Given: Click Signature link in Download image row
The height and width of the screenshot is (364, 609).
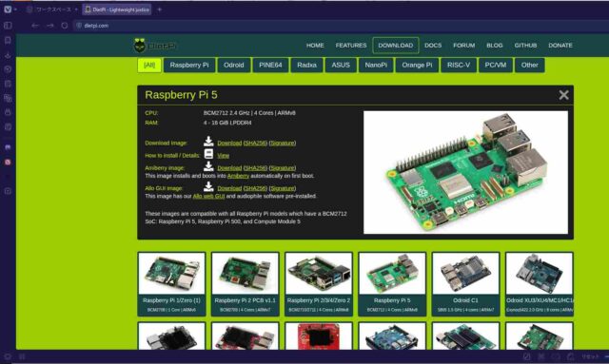Looking at the screenshot, I should point(283,144).
